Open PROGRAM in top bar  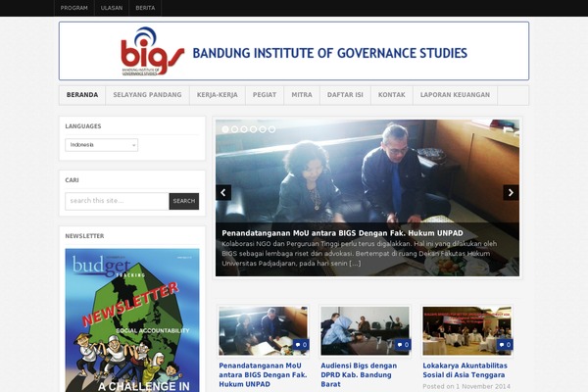coord(74,8)
